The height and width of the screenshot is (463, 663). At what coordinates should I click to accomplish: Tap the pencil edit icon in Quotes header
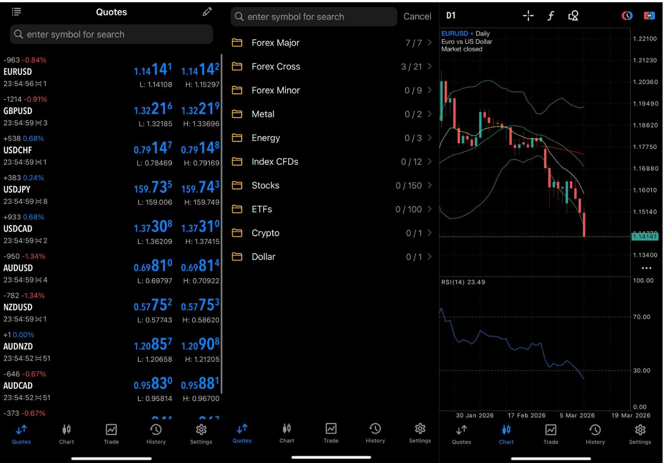tap(207, 11)
